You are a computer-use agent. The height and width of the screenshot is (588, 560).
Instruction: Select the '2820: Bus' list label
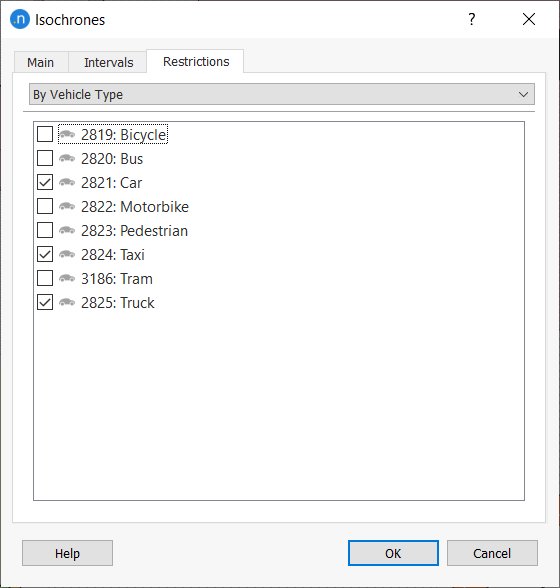click(x=112, y=159)
